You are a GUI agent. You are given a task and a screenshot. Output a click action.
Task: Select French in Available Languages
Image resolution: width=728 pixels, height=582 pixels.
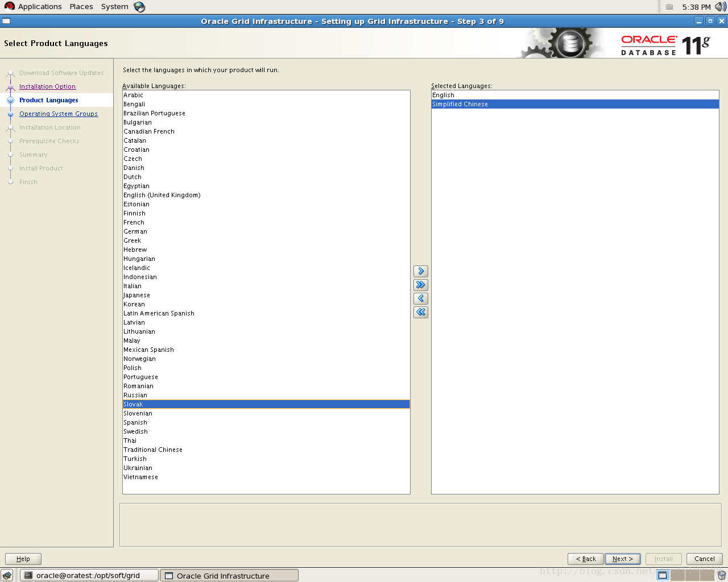pyautogui.click(x=266, y=222)
